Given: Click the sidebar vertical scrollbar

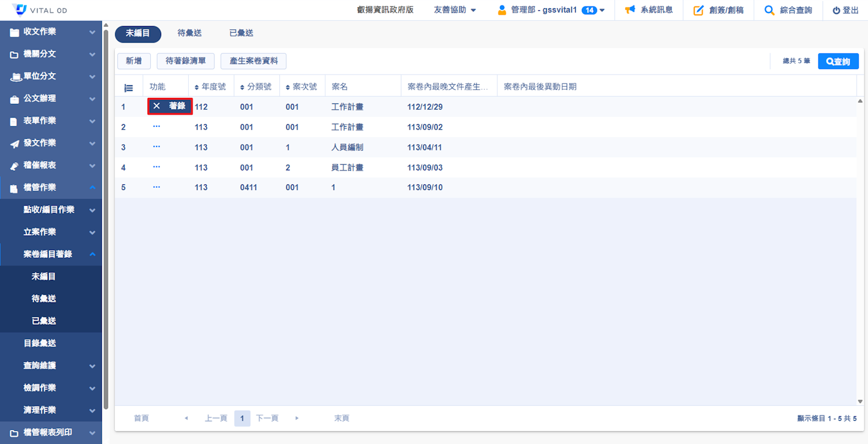Looking at the screenshot, I should pos(106,218).
